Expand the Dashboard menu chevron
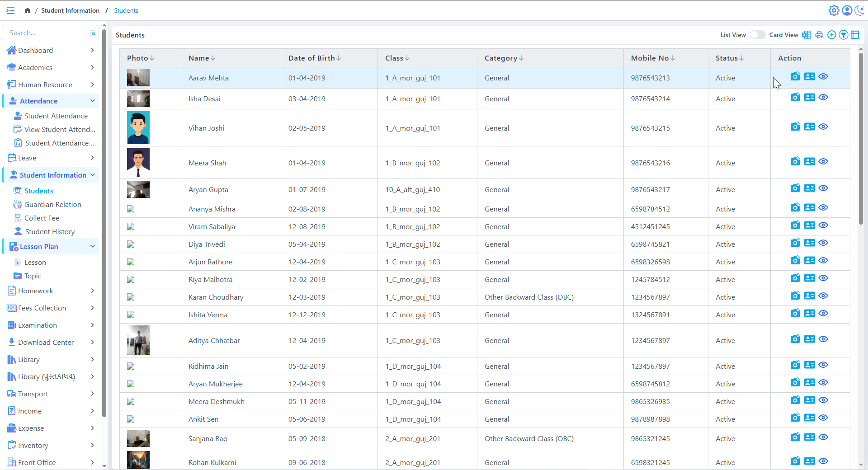The width and height of the screenshot is (868, 470). [92, 50]
